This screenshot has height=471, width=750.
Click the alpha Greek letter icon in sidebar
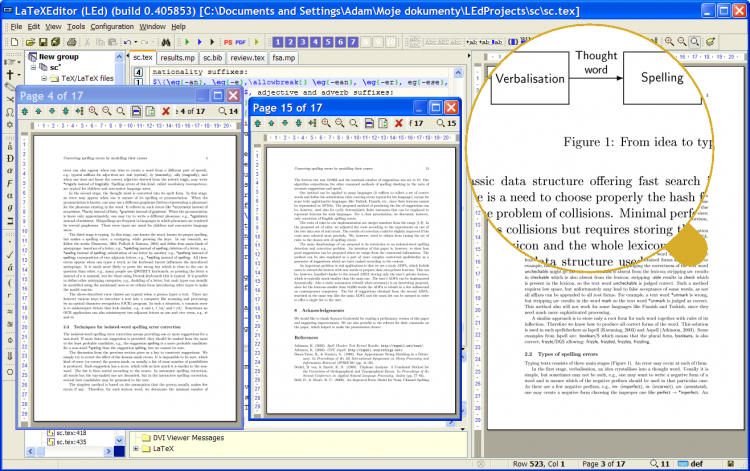(x=10, y=171)
